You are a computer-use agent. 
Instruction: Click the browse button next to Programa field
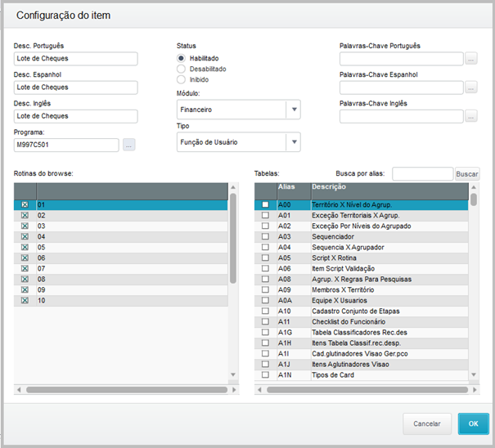[x=129, y=145]
